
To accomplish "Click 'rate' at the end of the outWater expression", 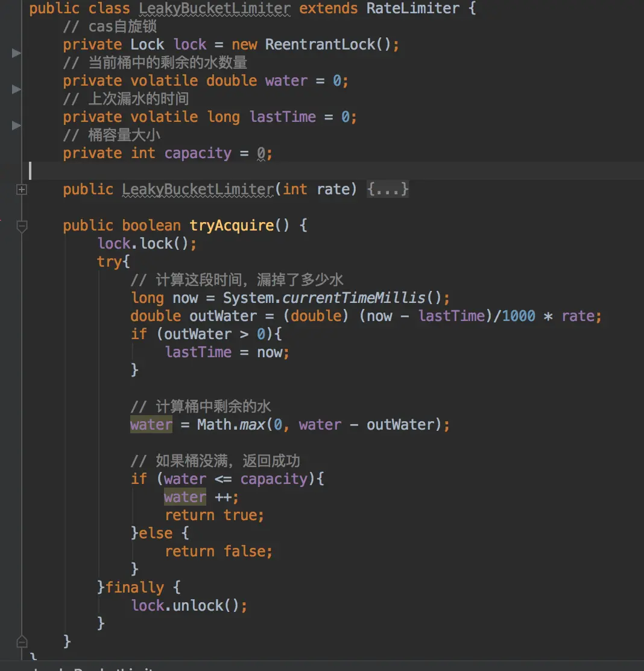I will [x=578, y=316].
